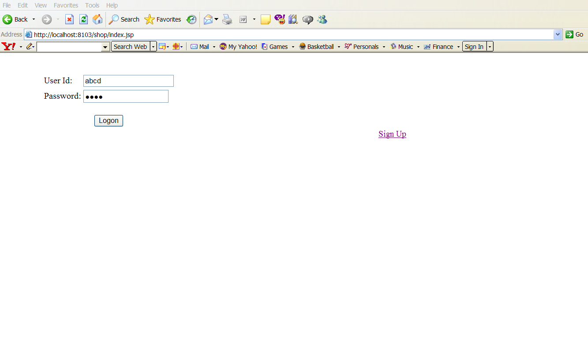Open Yahoo Messenger smiley icon
588x364 pixels.
(280, 19)
